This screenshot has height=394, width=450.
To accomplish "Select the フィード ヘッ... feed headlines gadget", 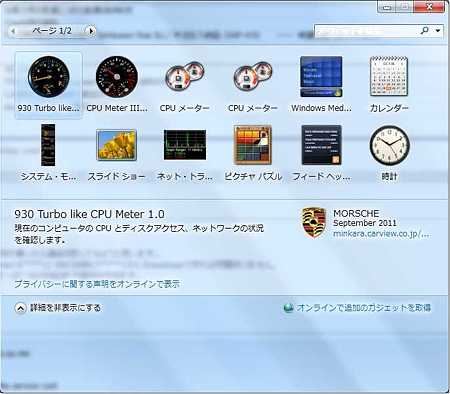I will [321, 153].
